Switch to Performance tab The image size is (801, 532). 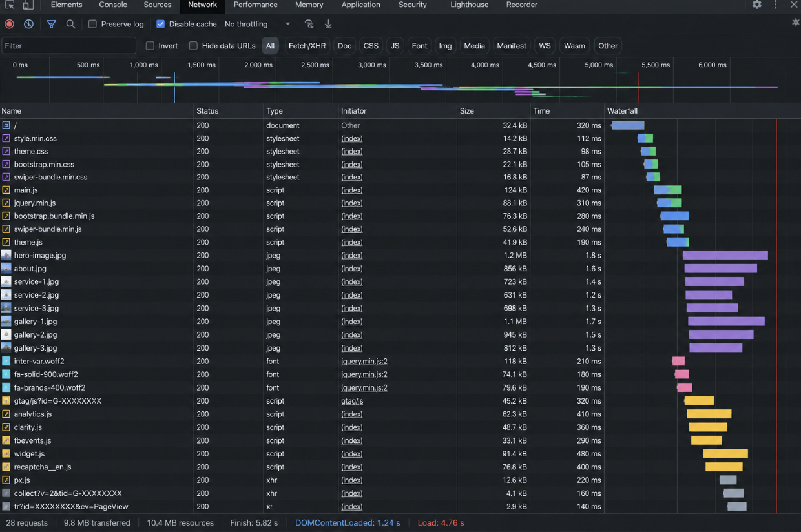(255, 5)
